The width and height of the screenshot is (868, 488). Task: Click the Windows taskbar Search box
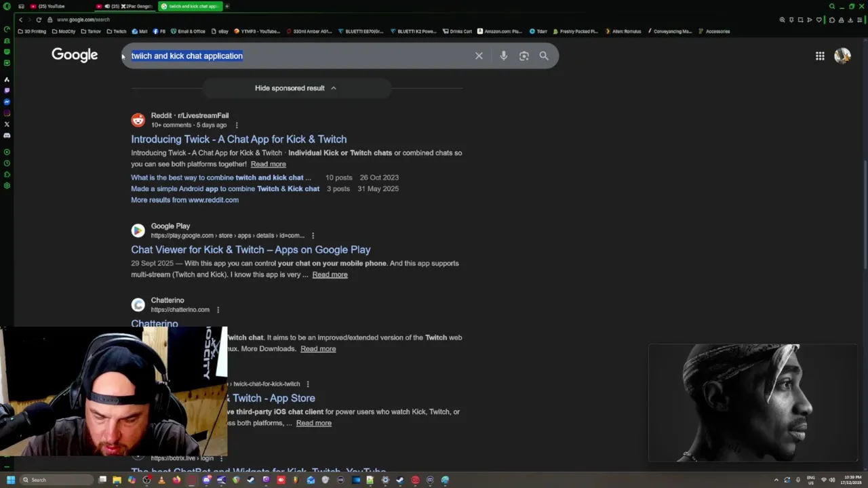56,480
